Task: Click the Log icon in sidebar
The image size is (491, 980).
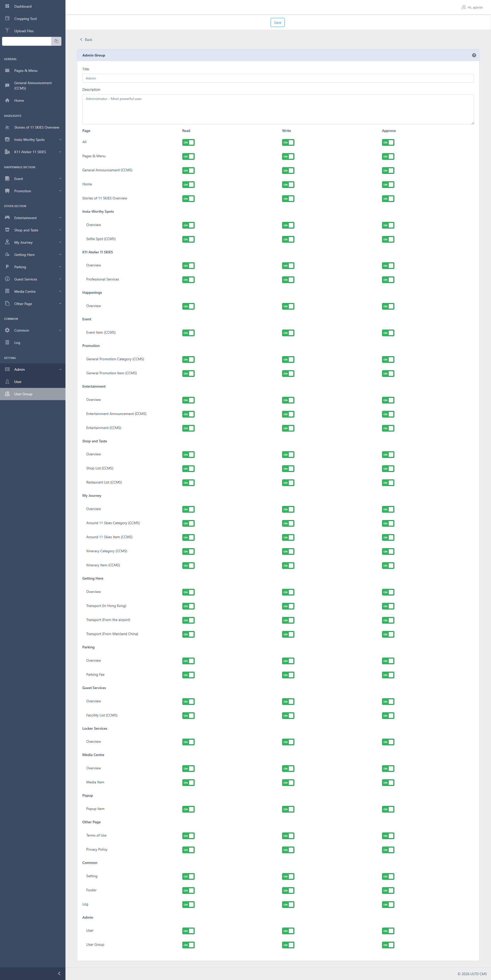Action: (x=7, y=342)
